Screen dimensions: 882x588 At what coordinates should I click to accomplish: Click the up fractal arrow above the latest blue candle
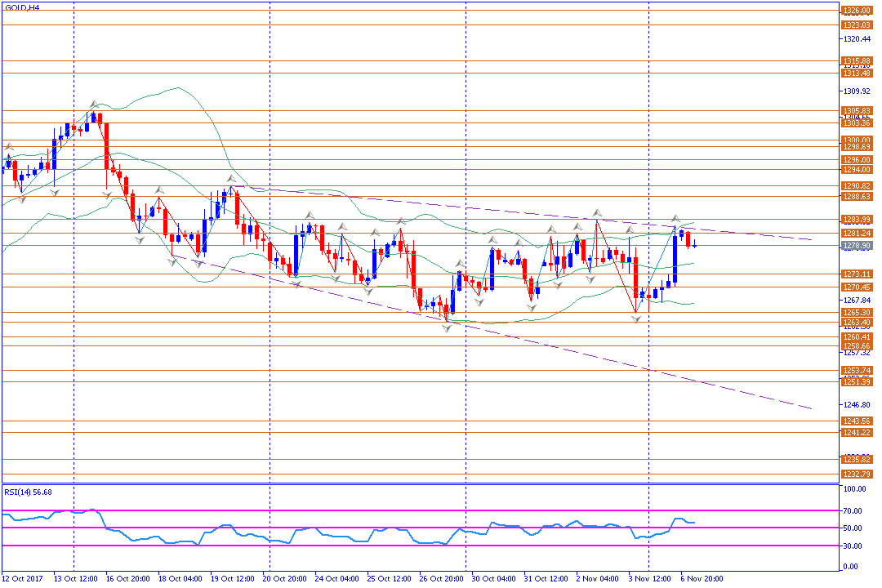(x=675, y=218)
